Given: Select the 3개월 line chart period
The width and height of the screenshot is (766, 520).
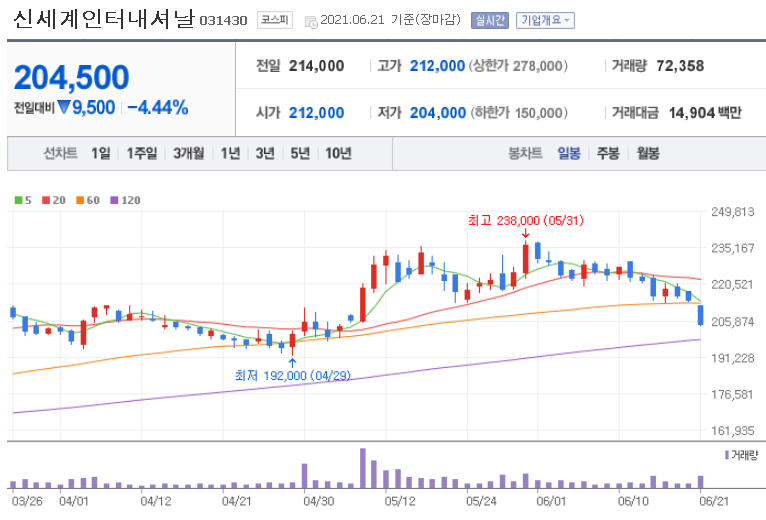Looking at the screenshot, I should [189, 153].
